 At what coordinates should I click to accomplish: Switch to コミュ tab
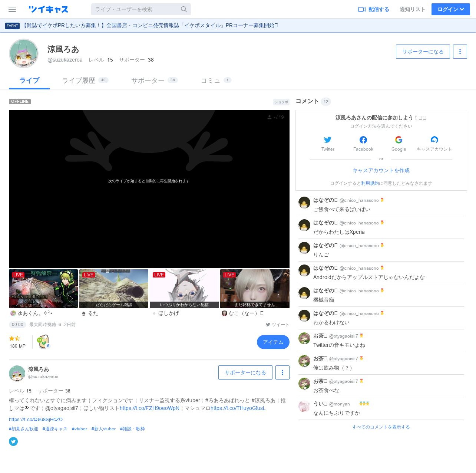(216, 81)
